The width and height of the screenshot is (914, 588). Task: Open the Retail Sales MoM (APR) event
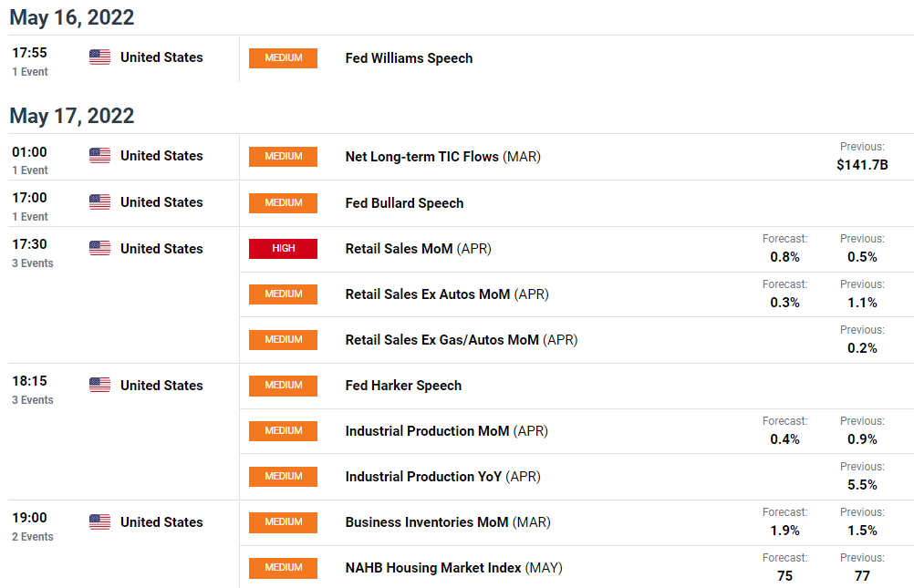[419, 249]
